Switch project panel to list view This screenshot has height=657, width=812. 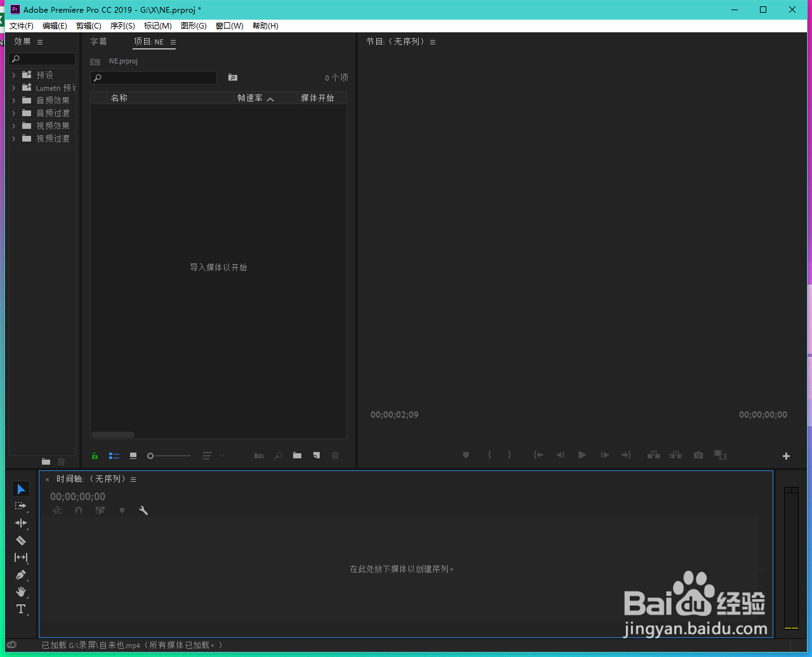(114, 456)
